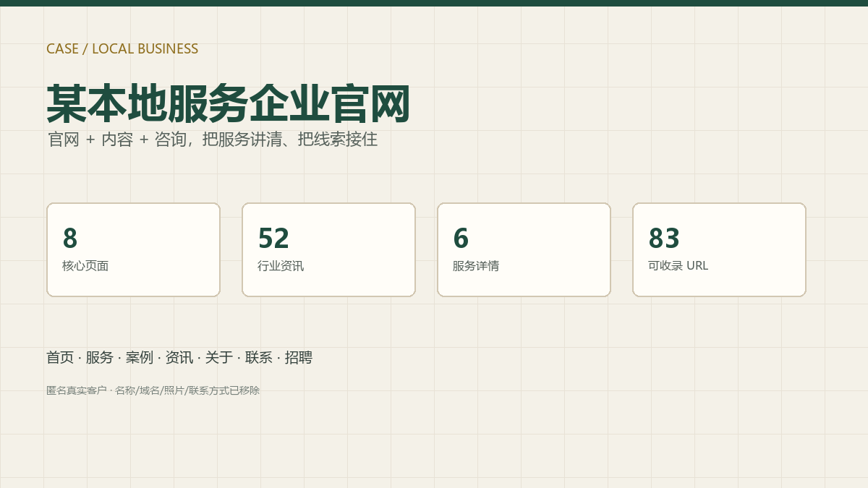Select the "服务详情" card label
This screenshot has width=868, height=488.
(476, 265)
